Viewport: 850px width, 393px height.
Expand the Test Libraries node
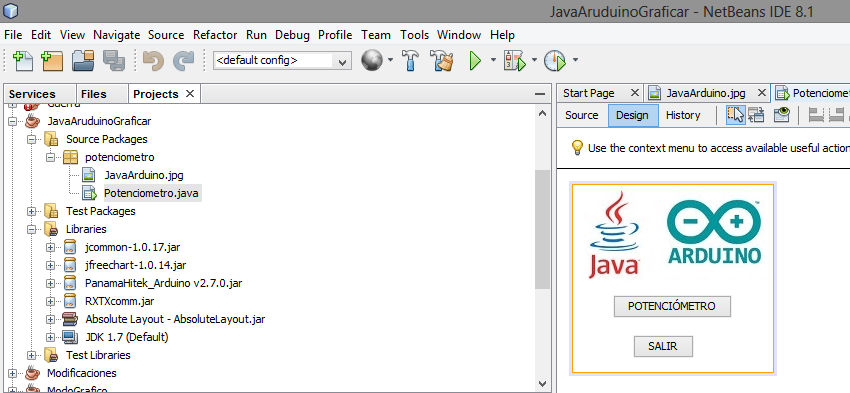(32, 355)
